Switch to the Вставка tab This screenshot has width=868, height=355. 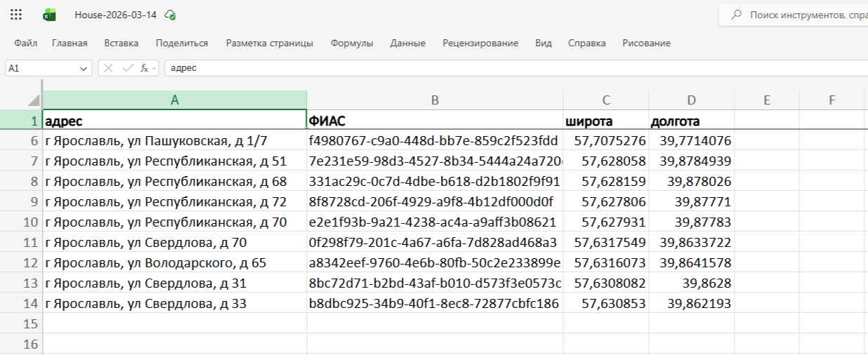coord(121,43)
